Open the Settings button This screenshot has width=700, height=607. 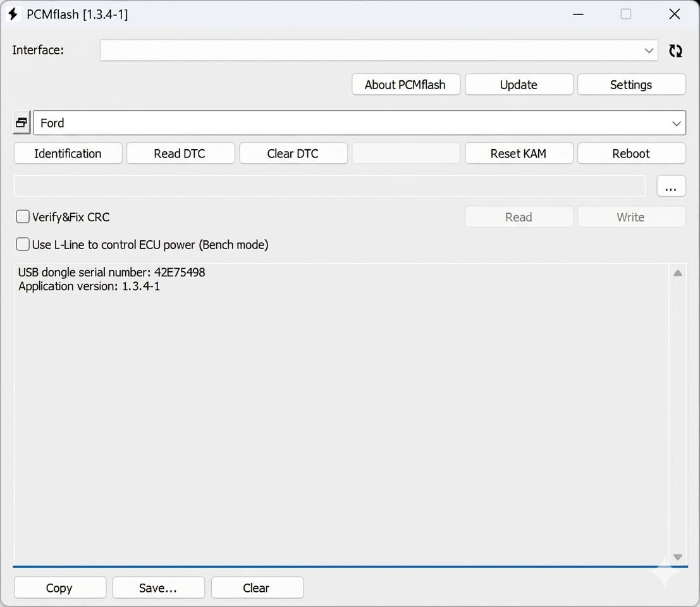click(x=631, y=84)
